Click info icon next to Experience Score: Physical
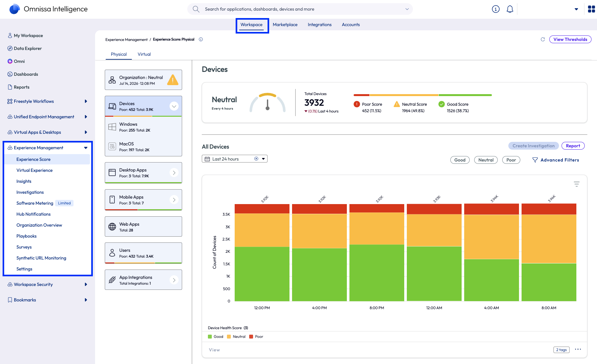 point(201,39)
